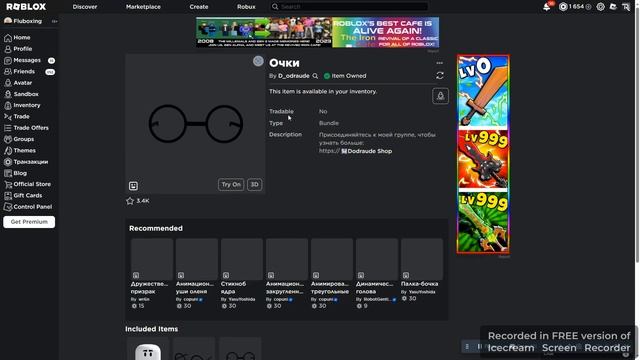This screenshot has height=360, width=640.
Task: Click the Iron Cafe banner ad
Action: pos(318,32)
